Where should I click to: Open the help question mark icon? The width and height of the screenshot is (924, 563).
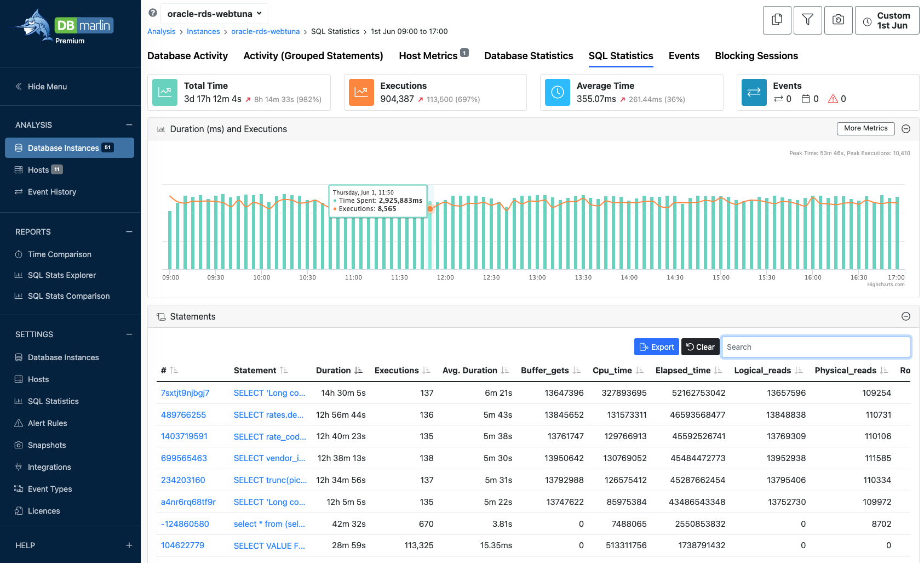click(x=153, y=13)
